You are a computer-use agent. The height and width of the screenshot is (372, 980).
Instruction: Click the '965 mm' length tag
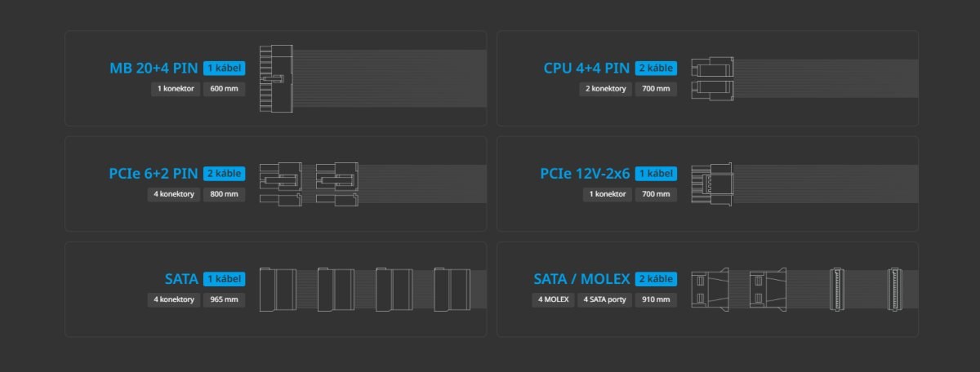coord(224,299)
